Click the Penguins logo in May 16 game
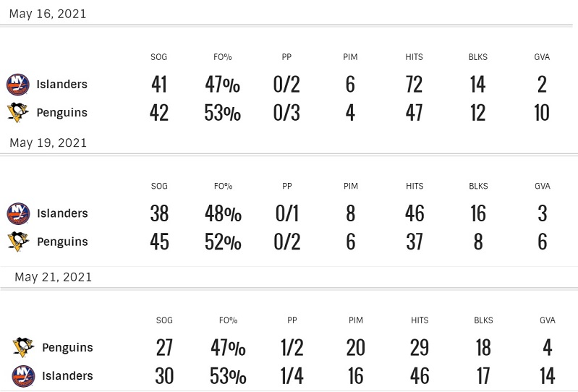 tap(17, 112)
